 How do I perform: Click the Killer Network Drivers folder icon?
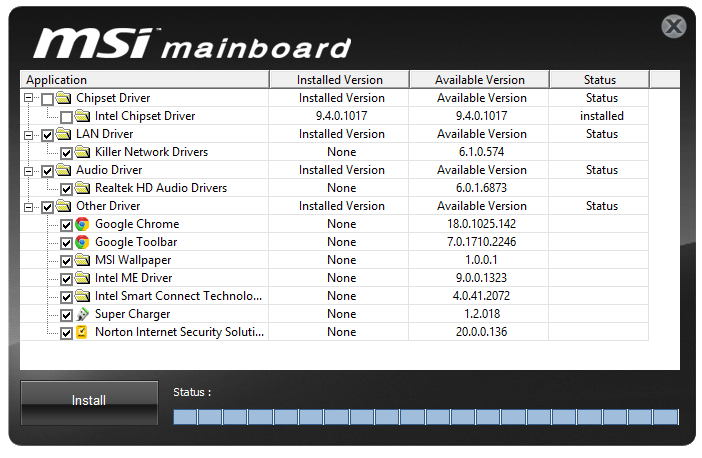(x=82, y=152)
